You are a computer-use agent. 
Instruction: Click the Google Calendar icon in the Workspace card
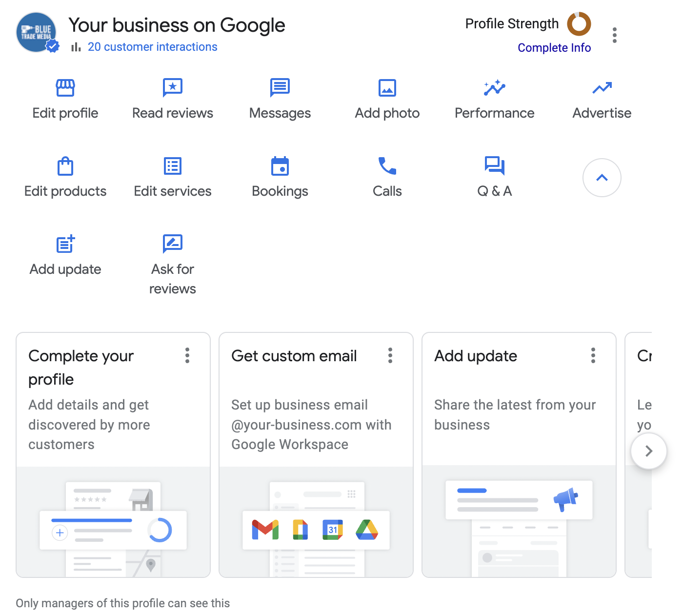(333, 530)
